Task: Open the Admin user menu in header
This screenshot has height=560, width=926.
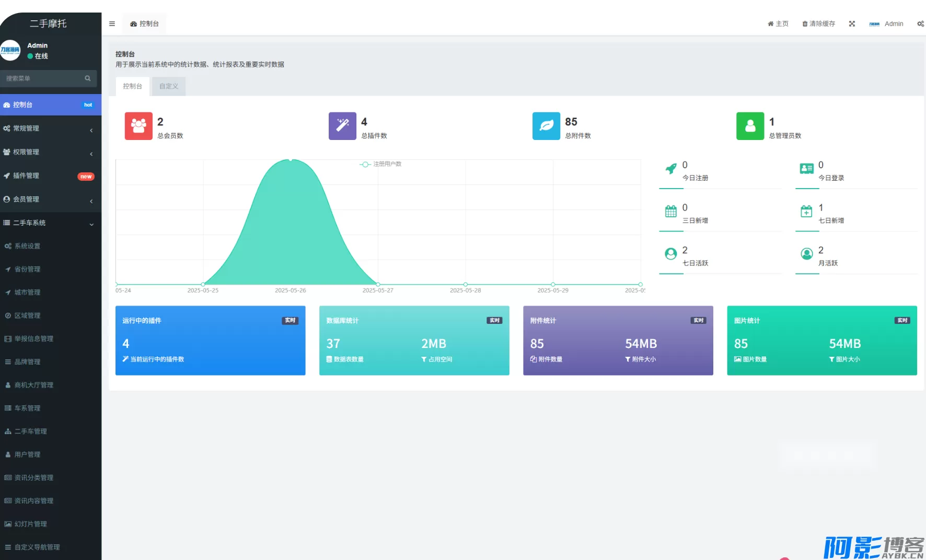Action: 886,24
